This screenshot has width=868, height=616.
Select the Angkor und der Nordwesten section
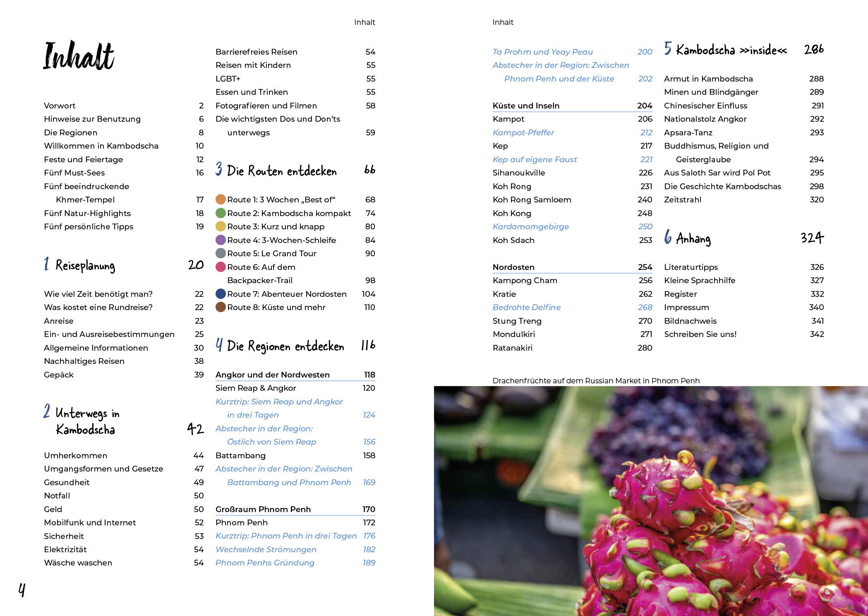pos(272,375)
